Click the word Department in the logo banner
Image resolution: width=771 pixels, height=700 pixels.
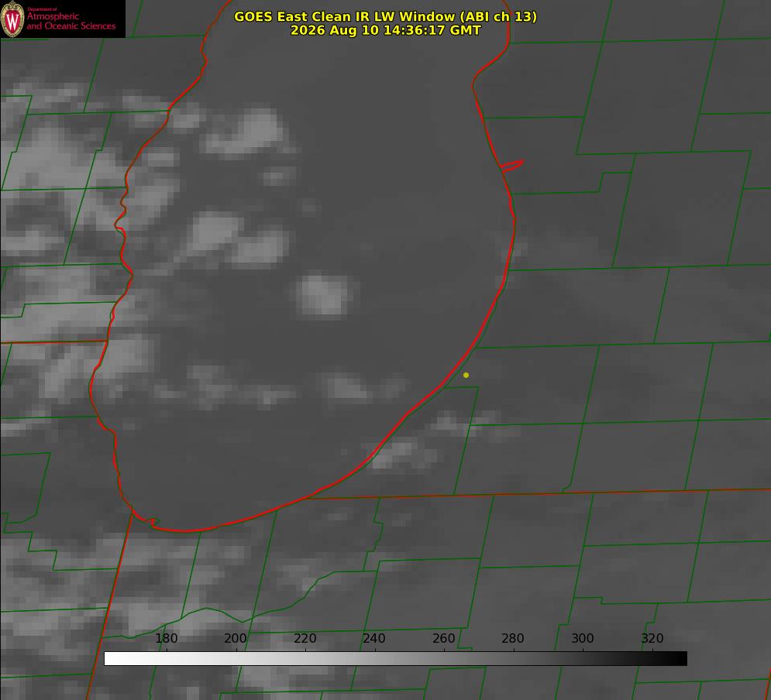(43, 9)
